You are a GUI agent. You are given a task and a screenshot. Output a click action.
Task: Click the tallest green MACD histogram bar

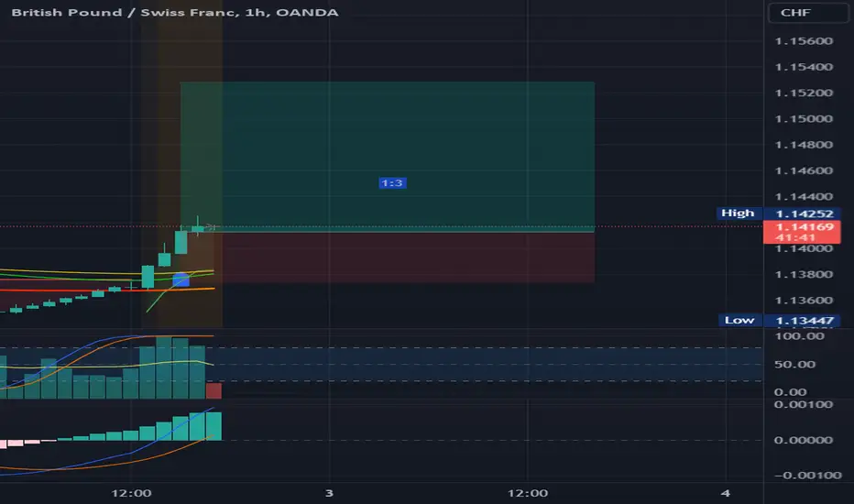213,426
